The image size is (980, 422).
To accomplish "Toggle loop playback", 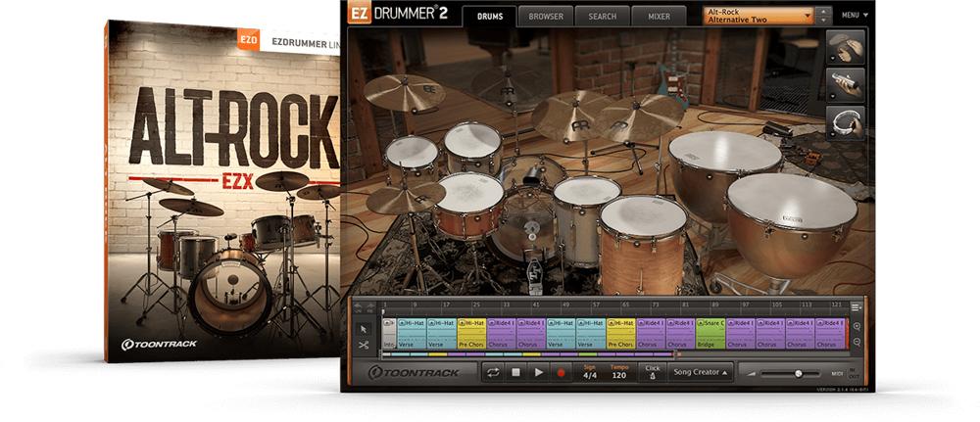I will point(493,373).
